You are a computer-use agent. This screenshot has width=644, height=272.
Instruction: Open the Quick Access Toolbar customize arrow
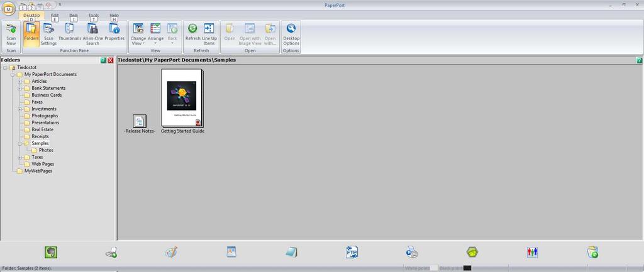point(60,4)
